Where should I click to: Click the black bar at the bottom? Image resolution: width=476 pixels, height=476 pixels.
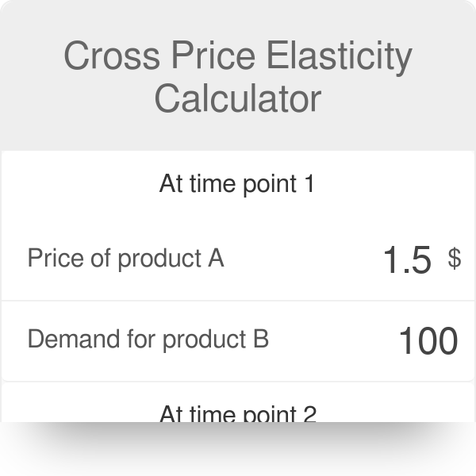click(x=238, y=449)
